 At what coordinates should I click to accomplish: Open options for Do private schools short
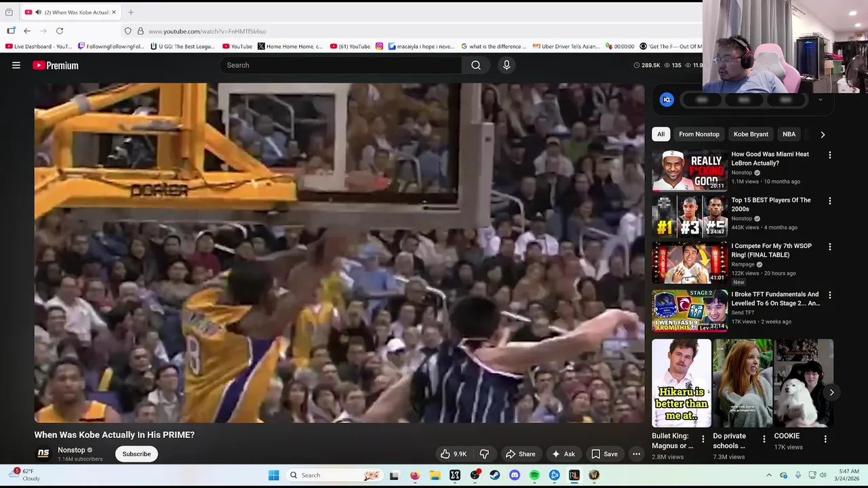coord(764,439)
